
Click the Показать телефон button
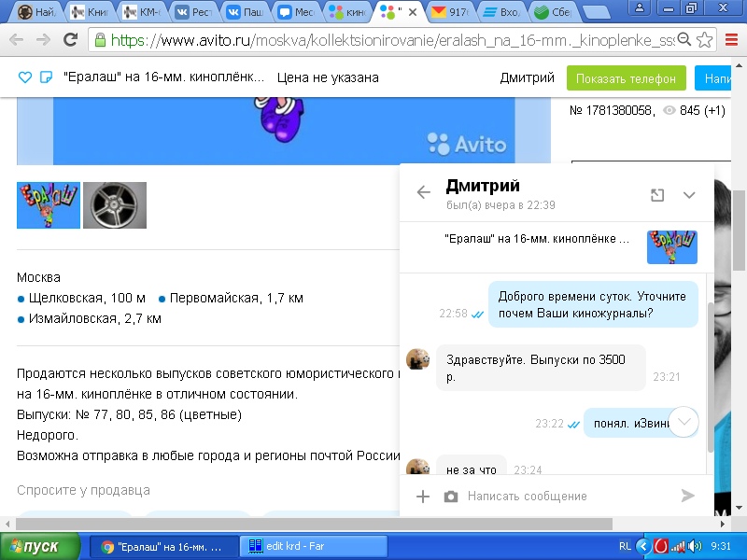point(626,78)
